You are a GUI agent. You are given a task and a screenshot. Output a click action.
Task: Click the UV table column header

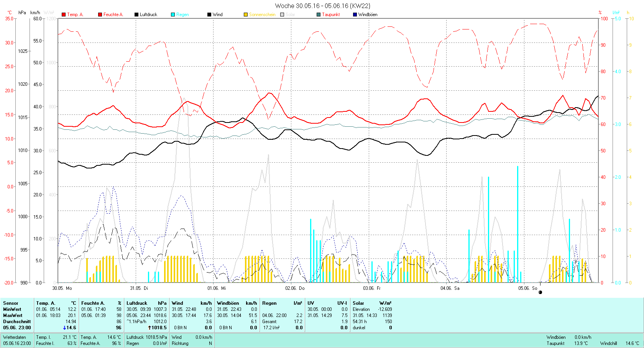click(x=310, y=303)
